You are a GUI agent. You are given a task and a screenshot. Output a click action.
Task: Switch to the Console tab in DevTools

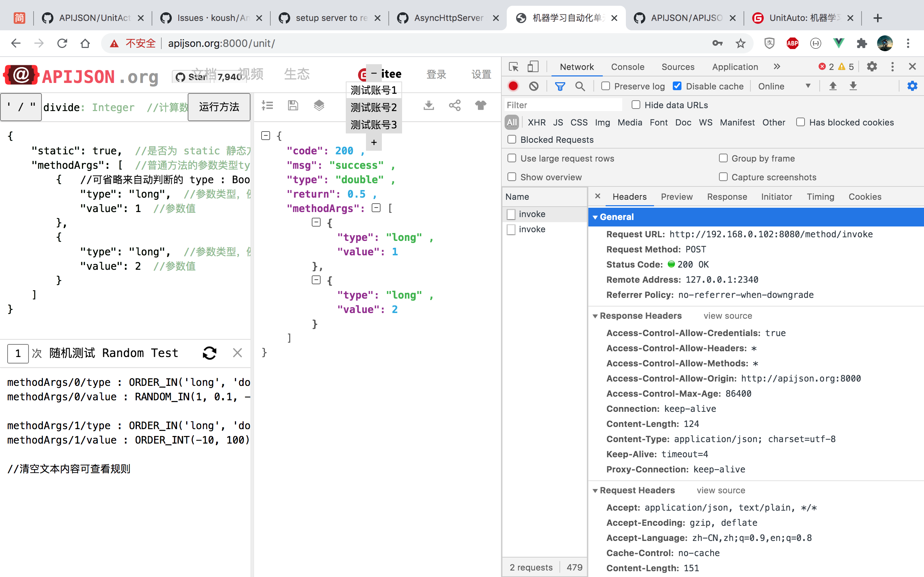pos(627,67)
